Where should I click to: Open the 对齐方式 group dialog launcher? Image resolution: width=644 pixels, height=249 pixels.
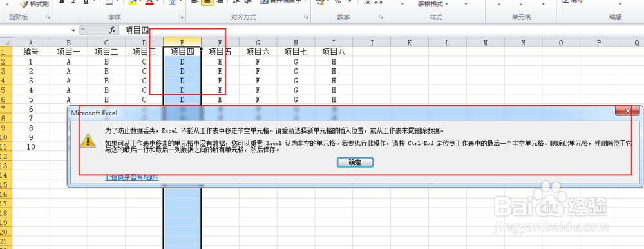305,17
